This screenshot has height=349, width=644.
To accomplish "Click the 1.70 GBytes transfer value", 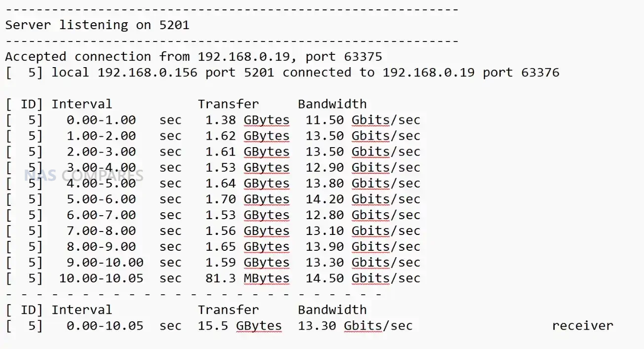I will 247,199.
